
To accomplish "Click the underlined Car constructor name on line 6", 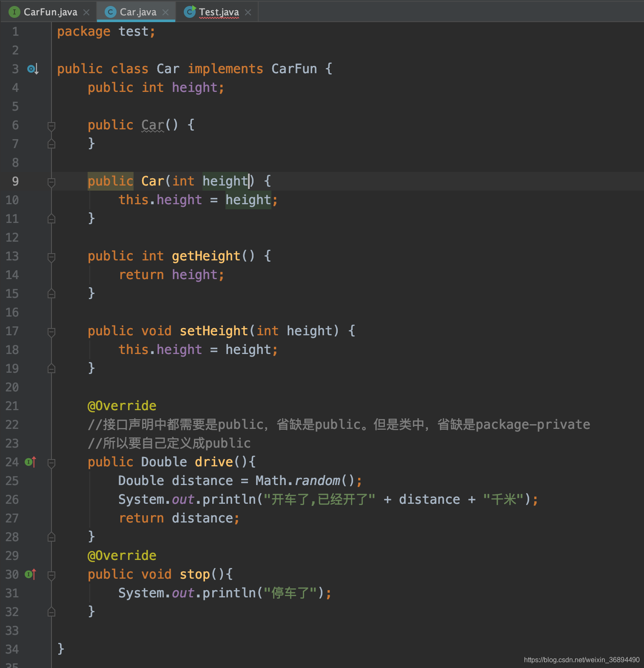I will (153, 125).
